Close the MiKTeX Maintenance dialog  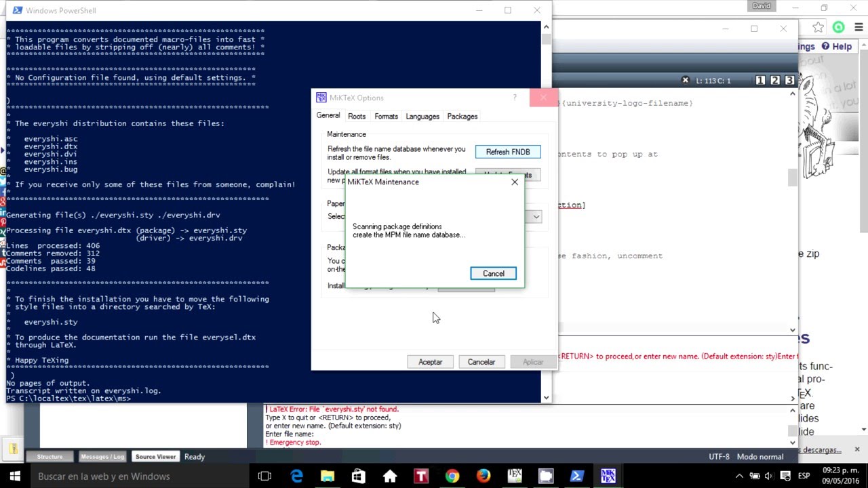pos(515,182)
